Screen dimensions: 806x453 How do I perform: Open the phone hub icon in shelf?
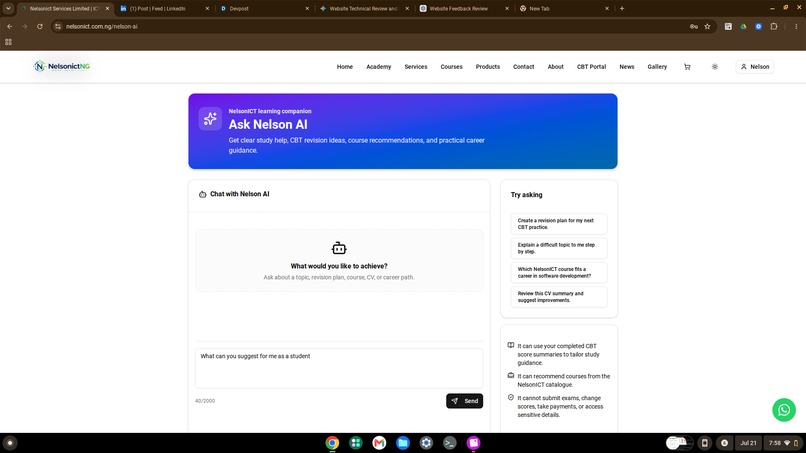(x=705, y=443)
